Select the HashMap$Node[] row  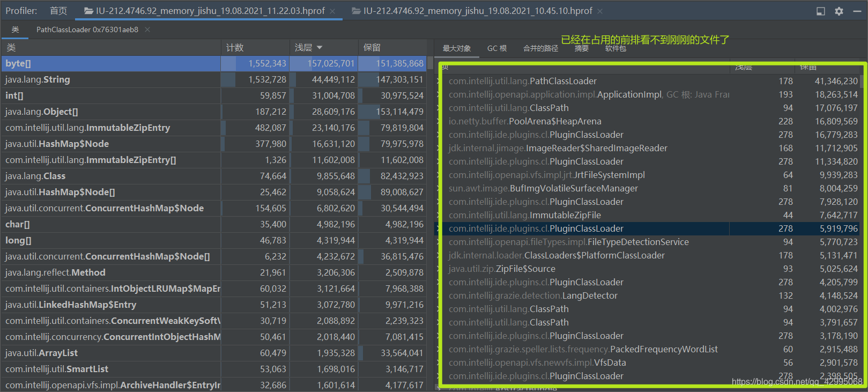tap(214, 192)
